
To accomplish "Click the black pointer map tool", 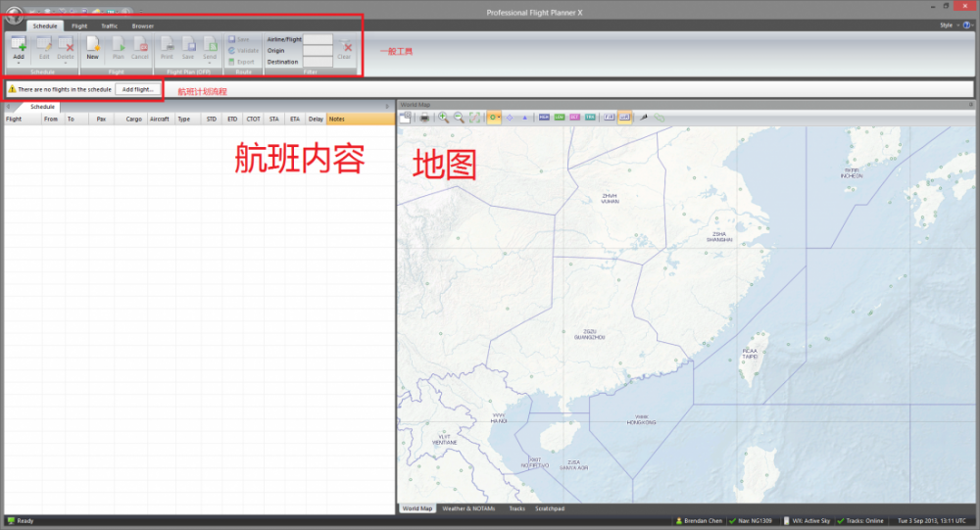I will pyautogui.click(x=643, y=118).
